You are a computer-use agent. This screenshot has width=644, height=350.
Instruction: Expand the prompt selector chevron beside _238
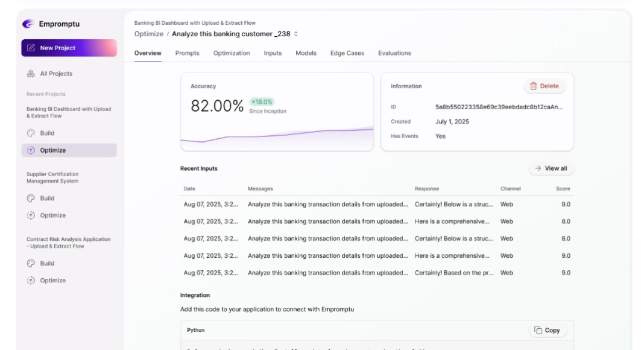pyautogui.click(x=296, y=34)
